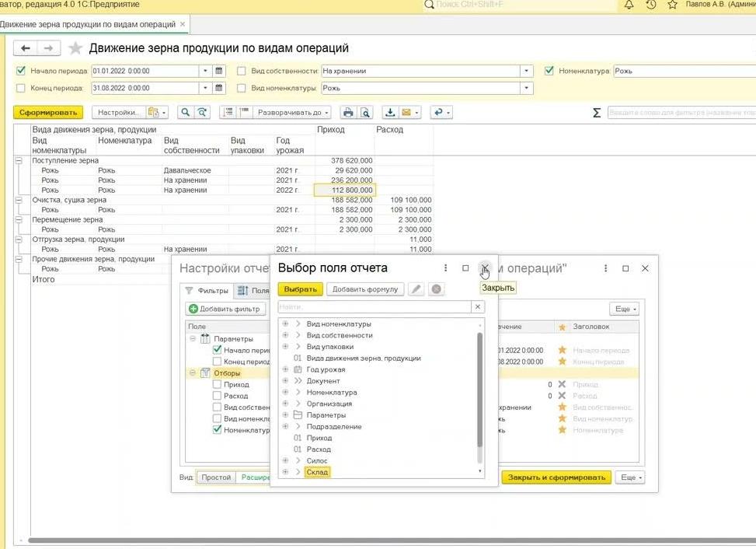
Task: Open the Разворачивать до dropdown
Action: click(x=293, y=113)
